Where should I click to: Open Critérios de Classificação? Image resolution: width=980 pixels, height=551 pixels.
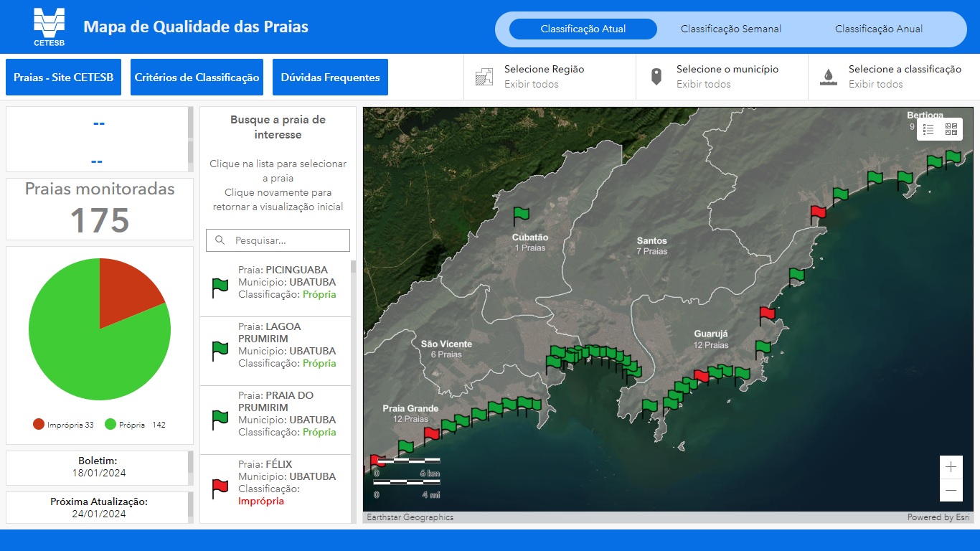pos(197,77)
